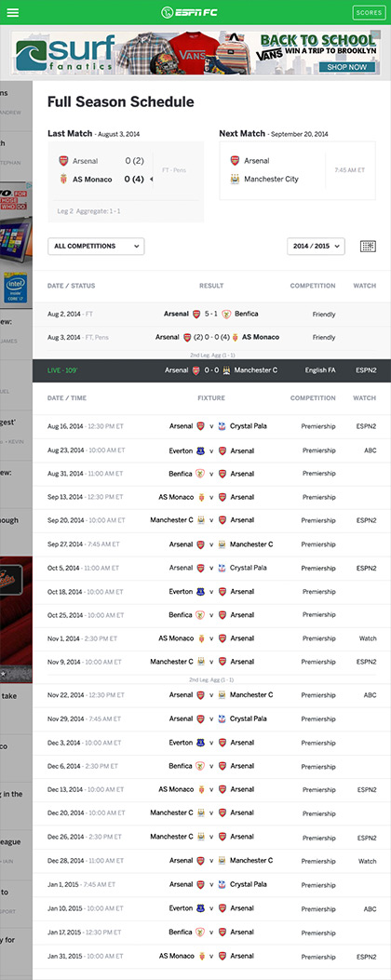The image size is (391, 980).
Task: Click Manchester City crest in Next Match card
Action: pyautogui.click(x=235, y=179)
